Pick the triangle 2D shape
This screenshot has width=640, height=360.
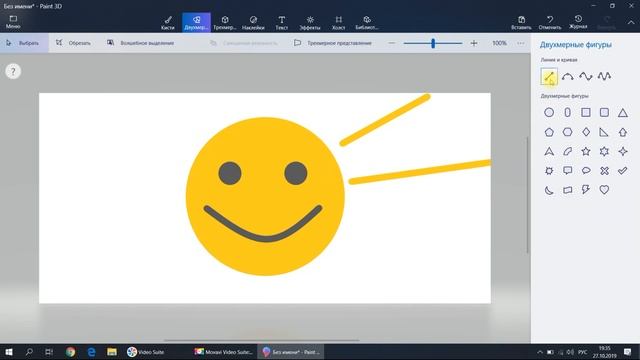[x=622, y=112]
